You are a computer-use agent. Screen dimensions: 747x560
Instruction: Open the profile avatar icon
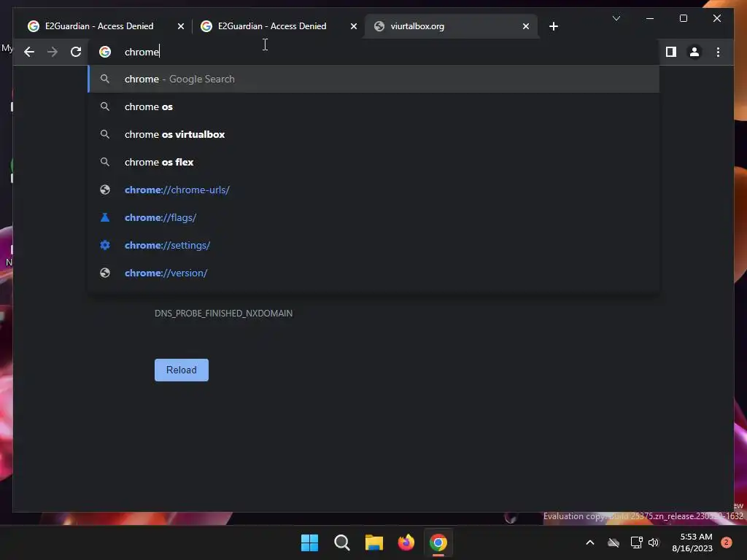[x=694, y=52]
